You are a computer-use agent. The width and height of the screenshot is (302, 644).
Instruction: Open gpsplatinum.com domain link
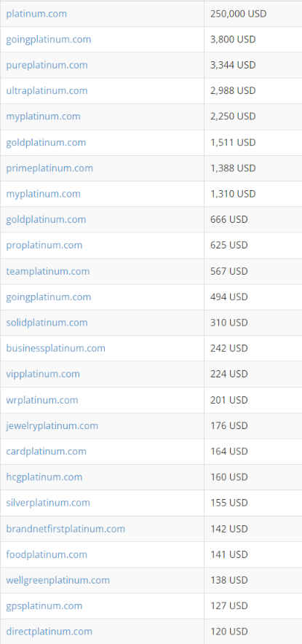[44, 606]
